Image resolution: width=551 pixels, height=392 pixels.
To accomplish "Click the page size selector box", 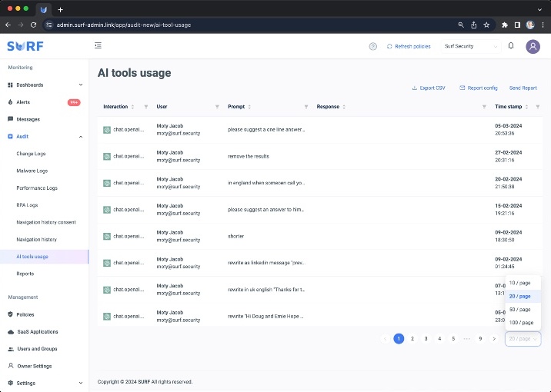I will tap(523, 339).
